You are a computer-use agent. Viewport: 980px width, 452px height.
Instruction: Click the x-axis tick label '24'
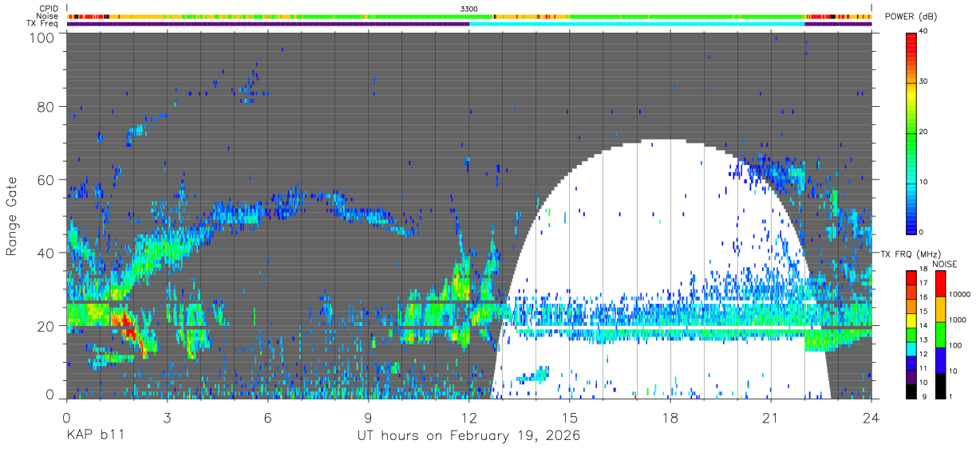click(871, 417)
